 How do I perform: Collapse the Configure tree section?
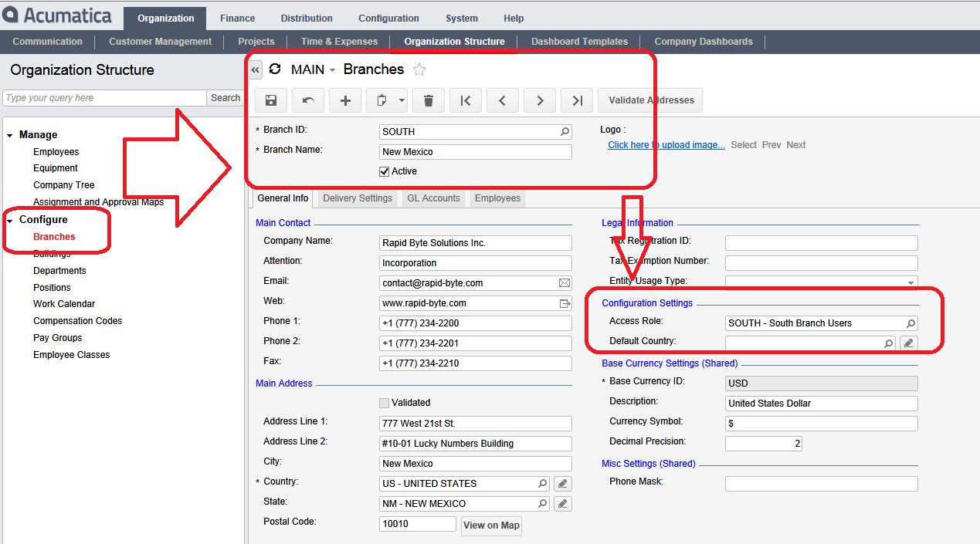(10, 221)
